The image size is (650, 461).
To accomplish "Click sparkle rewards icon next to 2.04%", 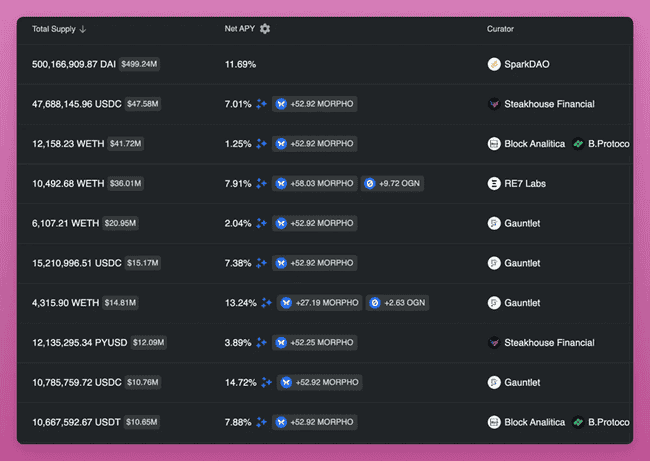I will (x=261, y=223).
